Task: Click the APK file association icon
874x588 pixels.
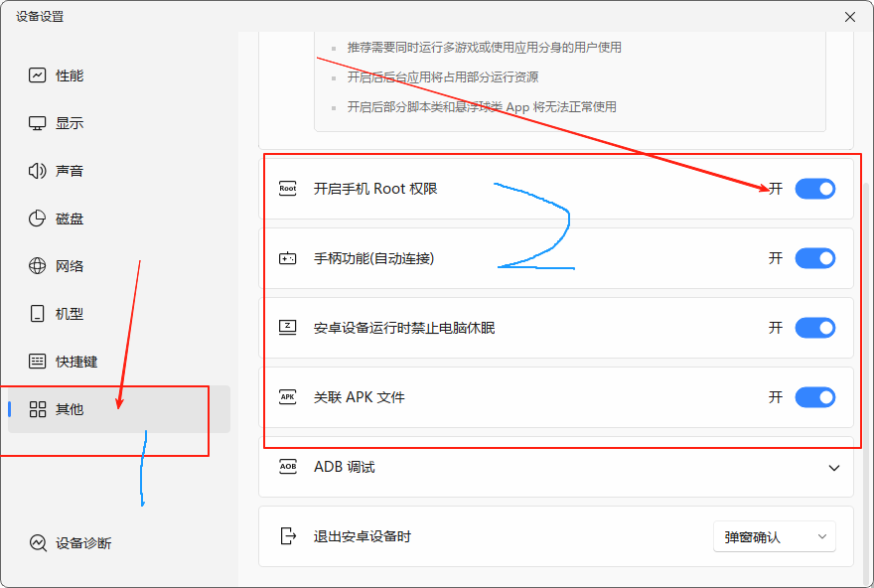Action: point(288,397)
